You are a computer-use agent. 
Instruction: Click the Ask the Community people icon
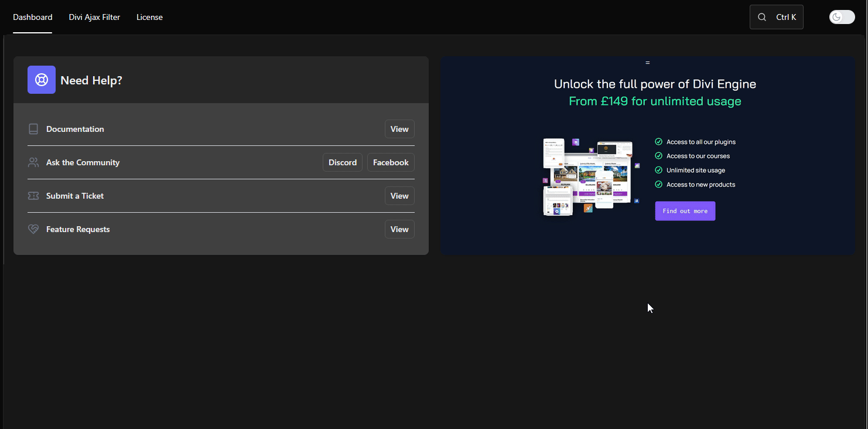(33, 162)
